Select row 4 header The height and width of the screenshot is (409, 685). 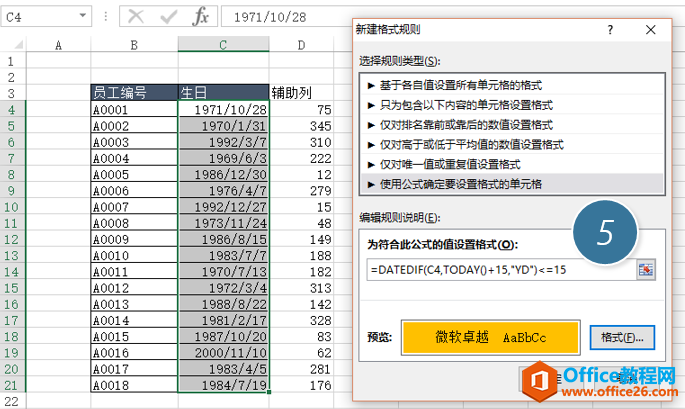pos(12,109)
